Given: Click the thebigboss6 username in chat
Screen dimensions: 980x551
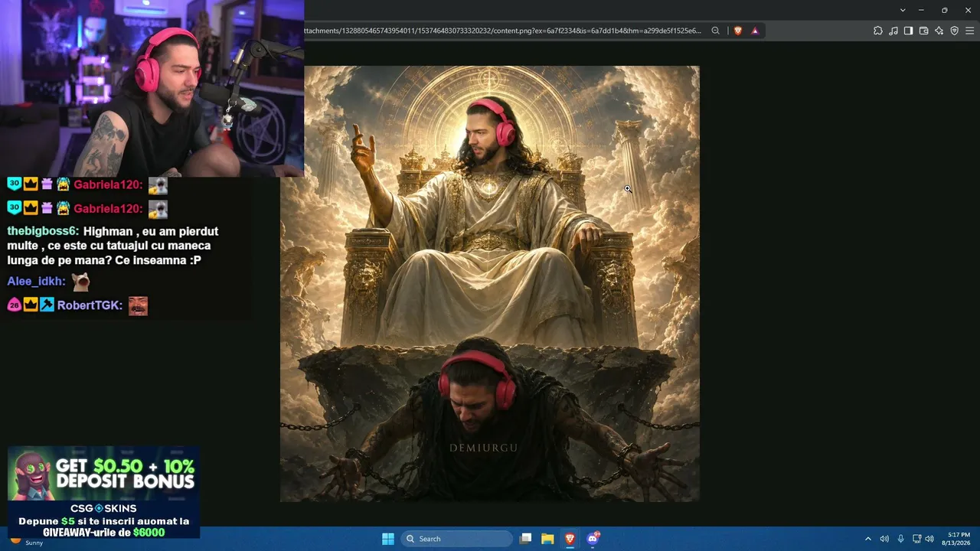Looking at the screenshot, I should click(41, 231).
